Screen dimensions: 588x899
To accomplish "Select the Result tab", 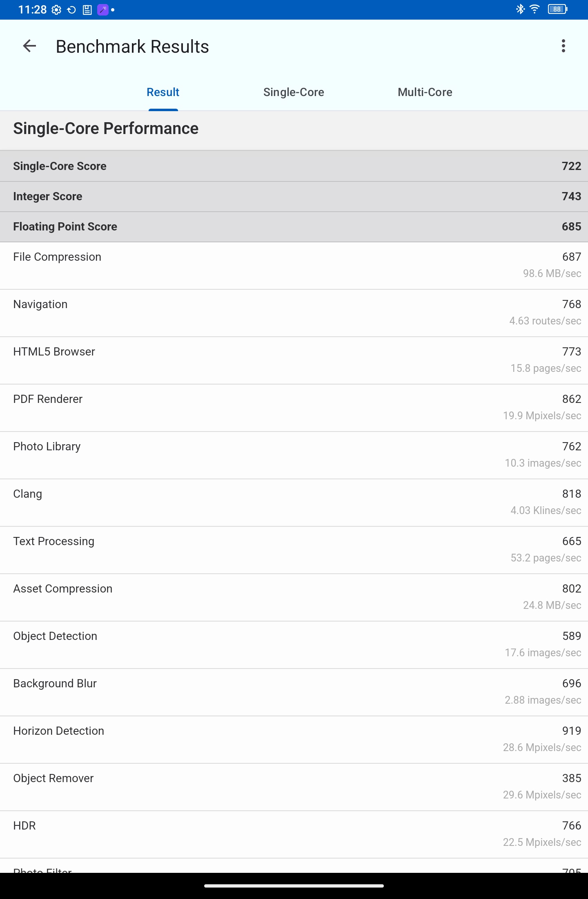I will [163, 92].
